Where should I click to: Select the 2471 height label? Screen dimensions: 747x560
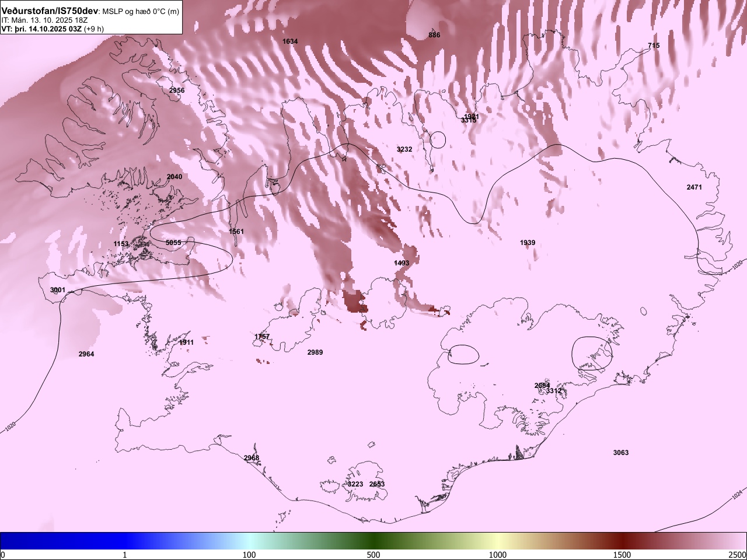click(694, 187)
